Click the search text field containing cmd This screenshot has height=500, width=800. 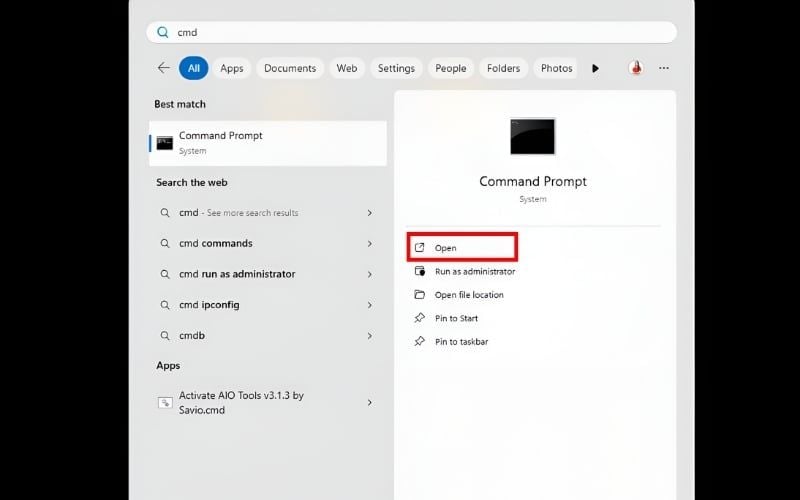pyautogui.click(x=420, y=32)
